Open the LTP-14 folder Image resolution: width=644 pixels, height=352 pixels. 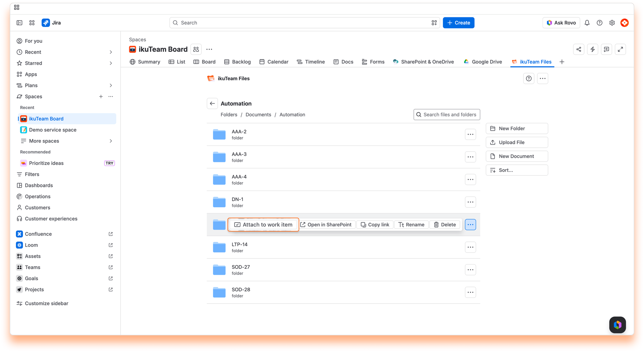click(x=343, y=247)
